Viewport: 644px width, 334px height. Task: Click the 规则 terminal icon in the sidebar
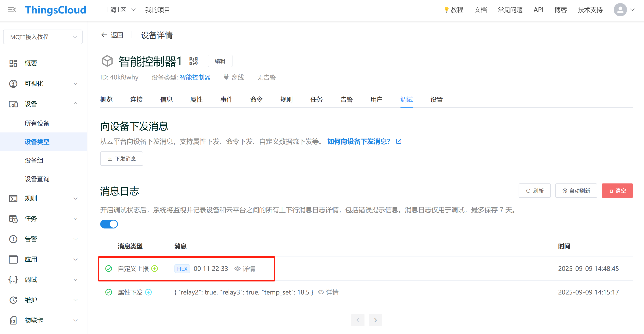coord(13,198)
